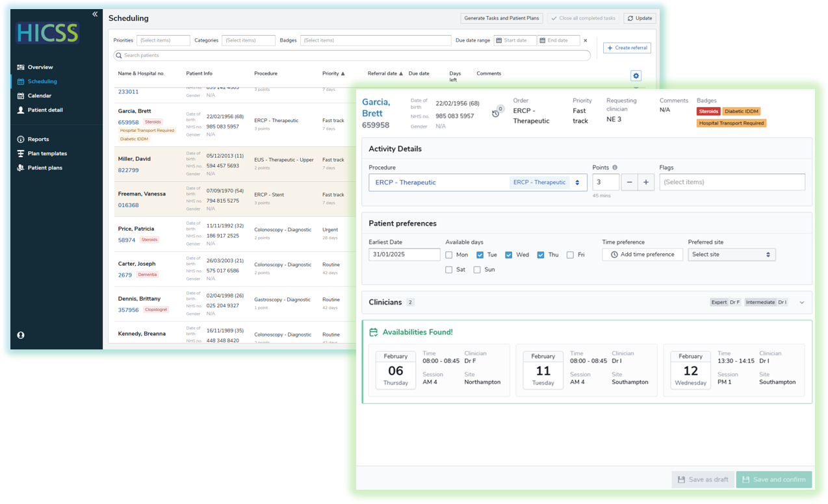Open the Reports section
Screen dimensions: 828x504
click(19, 139)
